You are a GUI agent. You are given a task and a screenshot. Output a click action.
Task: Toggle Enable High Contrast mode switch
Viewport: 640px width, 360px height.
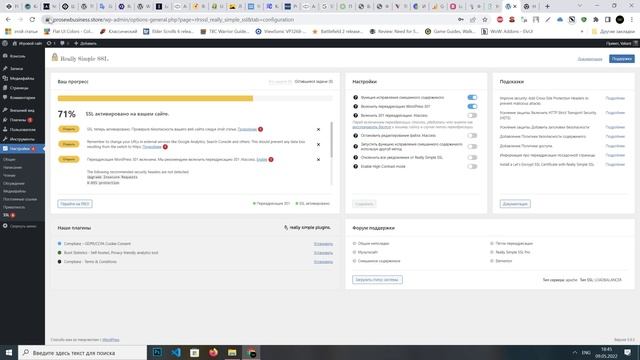(x=472, y=167)
